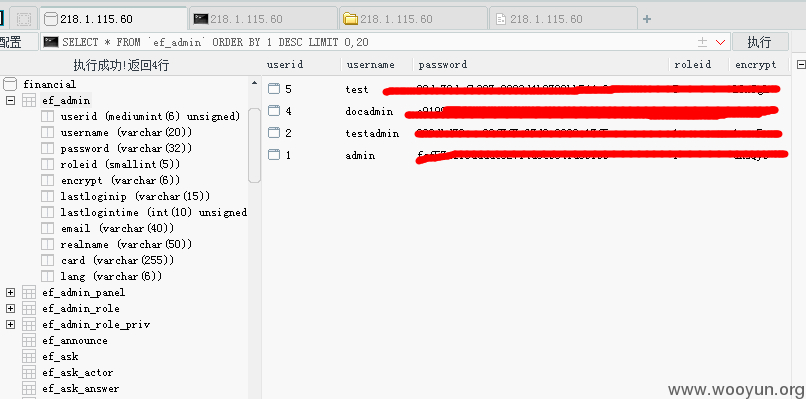Click row icon for userid 4
Viewport: 806px width, 399px height.
pos(274,111)
